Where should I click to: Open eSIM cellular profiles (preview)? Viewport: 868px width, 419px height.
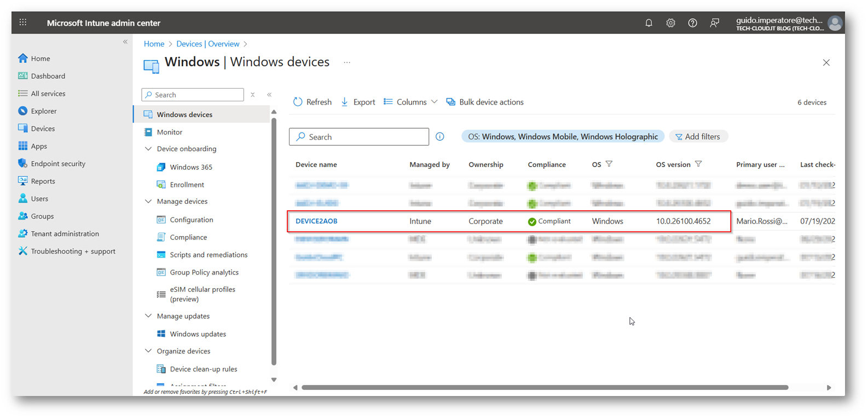click(x=201, y=294)
